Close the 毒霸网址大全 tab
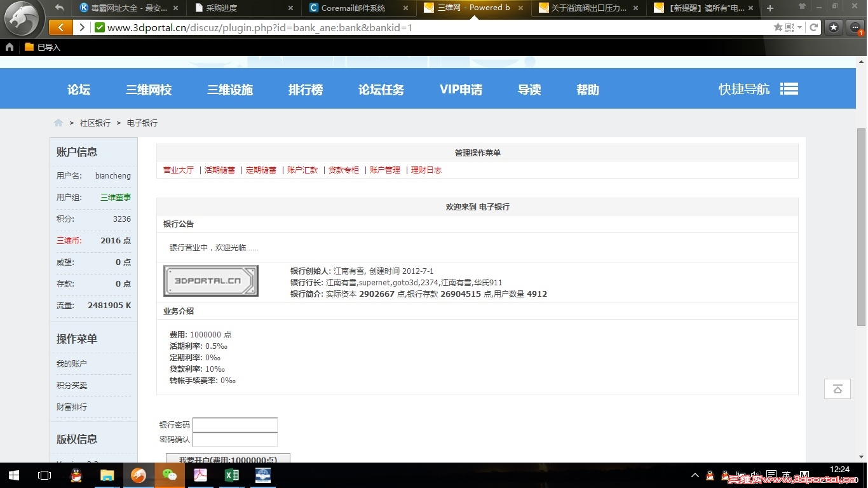Screen dimensions: 868x488 [x=177, y=8]
